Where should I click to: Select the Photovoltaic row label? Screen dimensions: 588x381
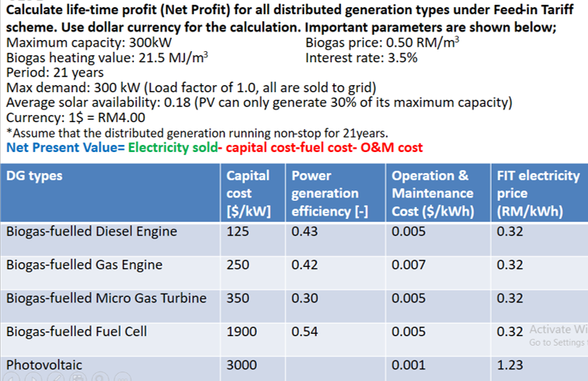coord(44,365)
